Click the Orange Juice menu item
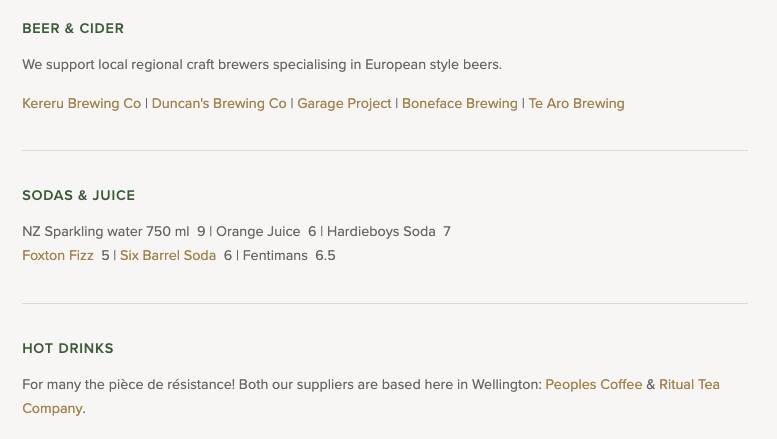The width and height of the screenshot is (777, 439). (x=258, y=231)
